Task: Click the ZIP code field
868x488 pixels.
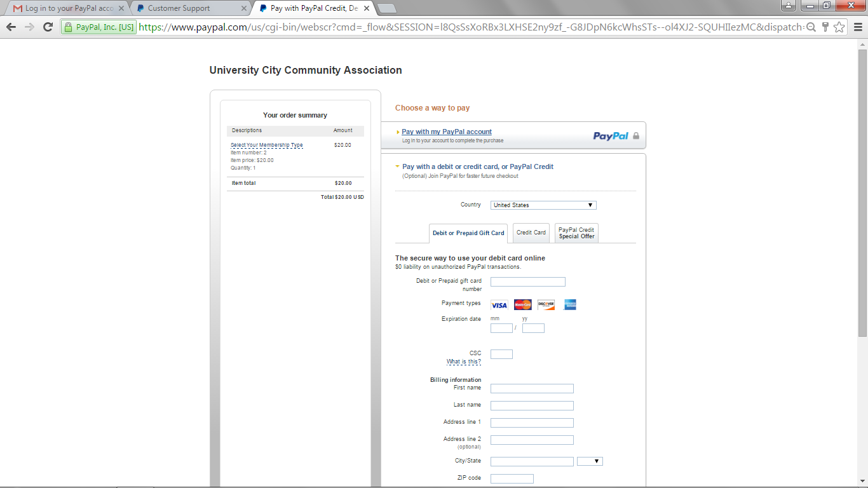Action: [512, 479]
